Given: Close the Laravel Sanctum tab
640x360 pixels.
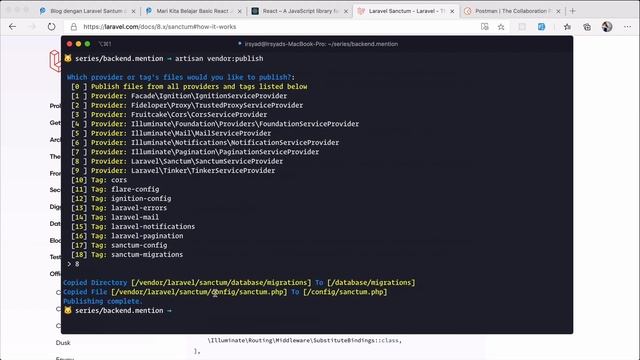Looking at the screenshot, I should point(452,11).
